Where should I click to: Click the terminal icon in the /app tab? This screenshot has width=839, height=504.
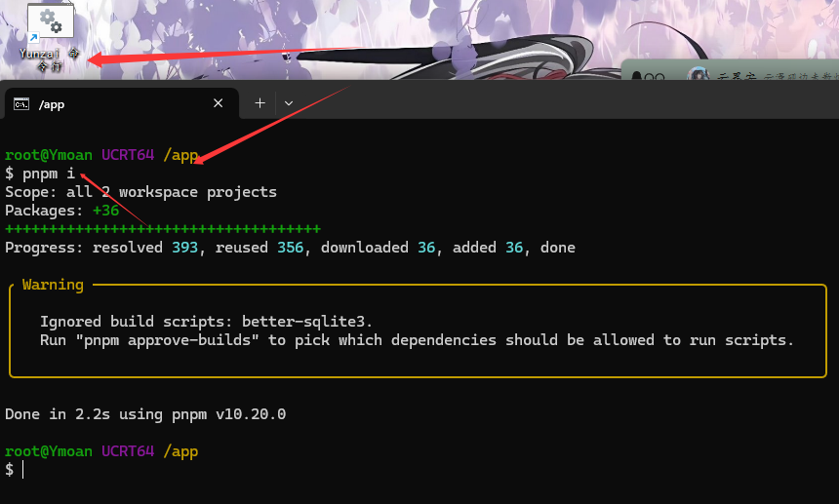click(x=21, y=104)
